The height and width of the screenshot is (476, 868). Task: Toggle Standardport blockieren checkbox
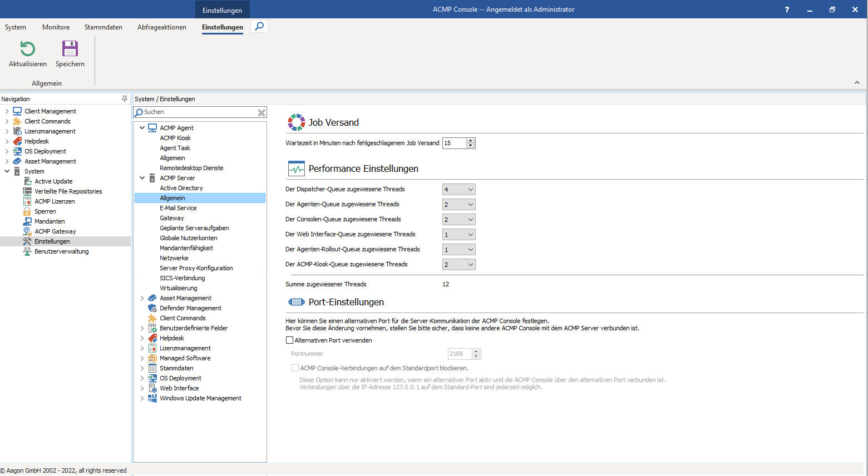[295, 368]
